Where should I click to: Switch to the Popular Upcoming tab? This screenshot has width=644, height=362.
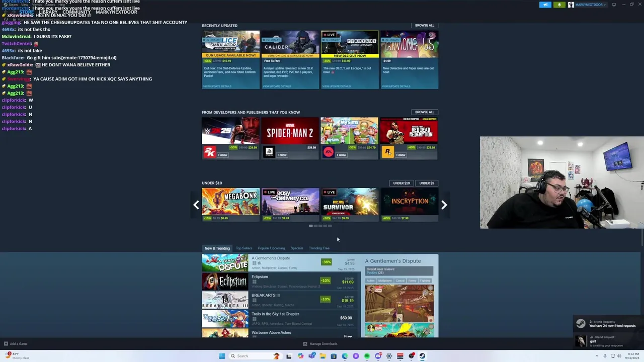pyautogui.click(x=271, y=248)
